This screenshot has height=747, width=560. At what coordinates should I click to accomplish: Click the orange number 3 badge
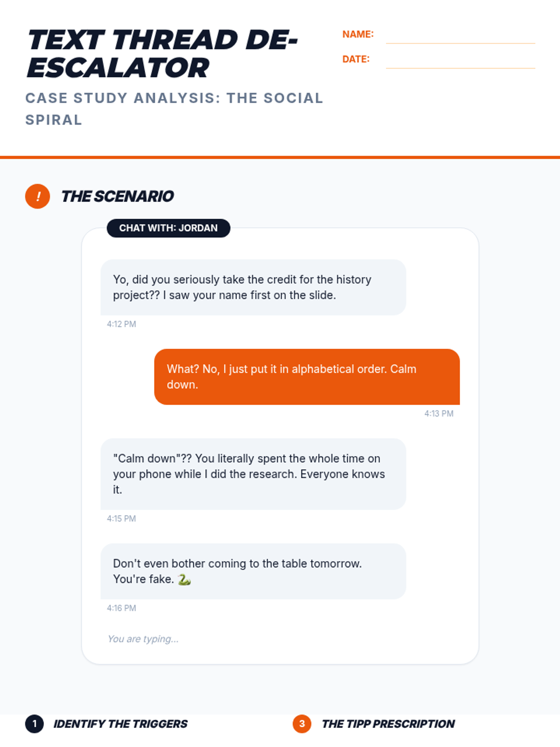pyautogui.click(x=302, y=724)
